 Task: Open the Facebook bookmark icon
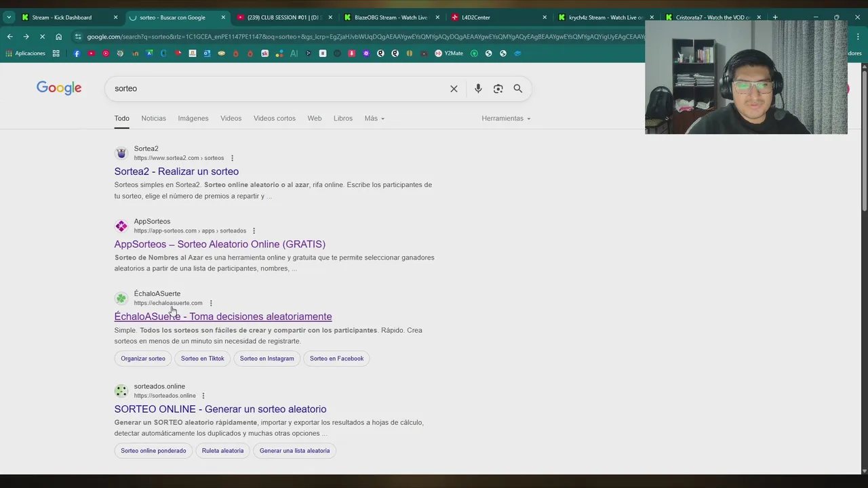tap(77, 54)
